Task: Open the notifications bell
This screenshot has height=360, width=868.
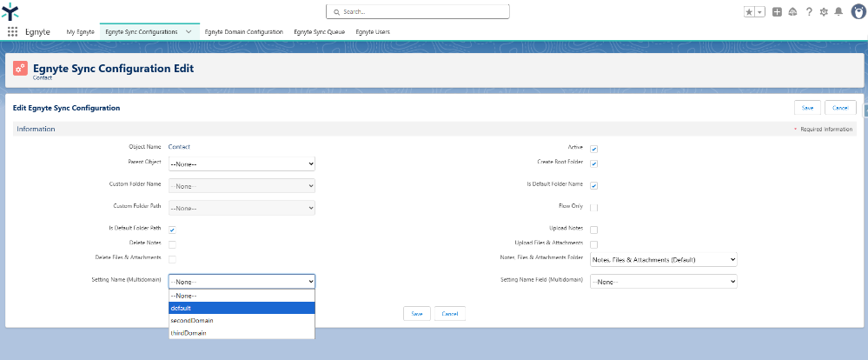Action: pyautogui.click(x=838, y=11)
